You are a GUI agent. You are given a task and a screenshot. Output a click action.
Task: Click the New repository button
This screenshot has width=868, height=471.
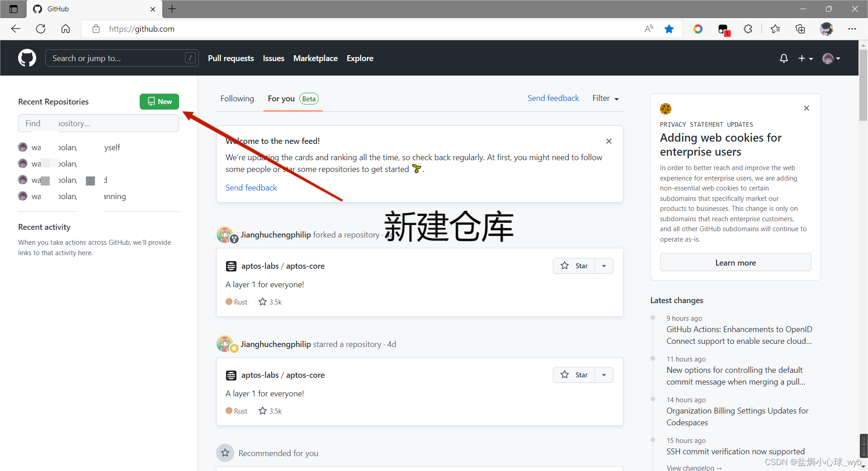coord(159,101)
